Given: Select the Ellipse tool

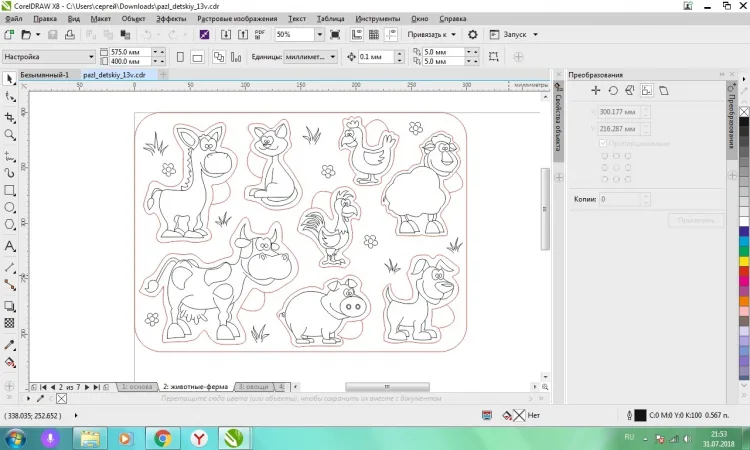Looking at the screenshot, I should pyautogui.click(x=10, y=208).
